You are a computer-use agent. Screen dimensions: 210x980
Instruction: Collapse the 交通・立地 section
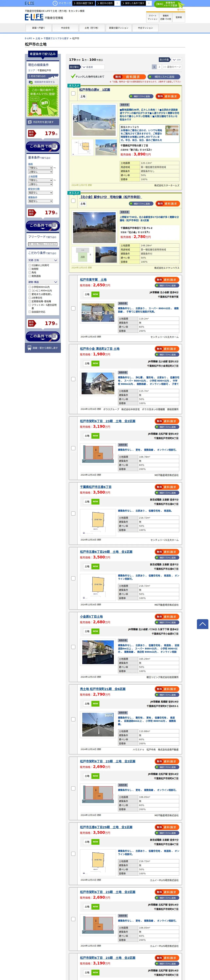tap(43, 260)
